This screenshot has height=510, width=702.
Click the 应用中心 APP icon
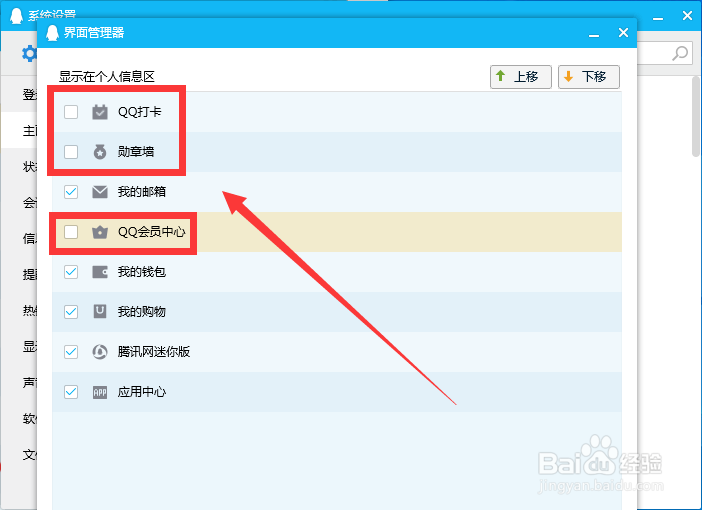pos(100,392)
